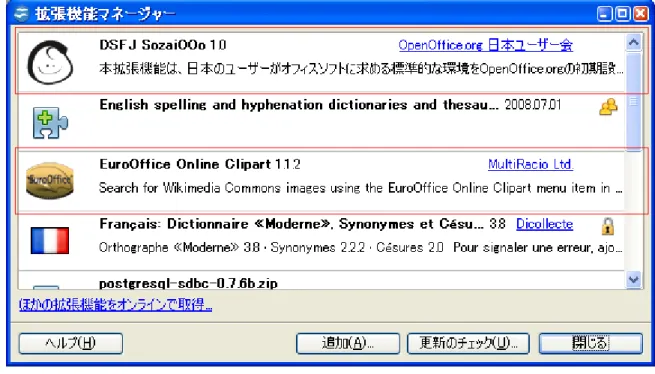Click the shared users icon beside English dictionaries
Image resolution: width=655 pixels, height=374 pixels.
tap(608, 107)
